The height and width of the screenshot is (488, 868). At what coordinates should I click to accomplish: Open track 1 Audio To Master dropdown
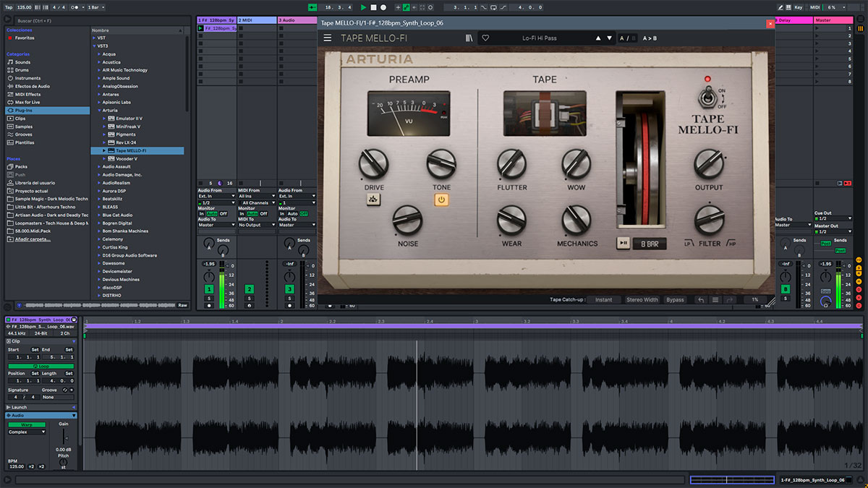pos(216,225)
